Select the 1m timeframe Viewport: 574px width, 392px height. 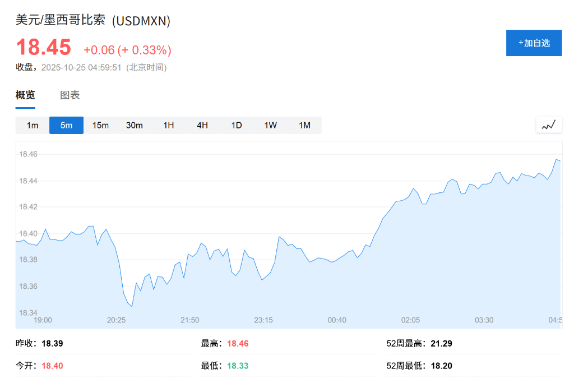point(31,125)
